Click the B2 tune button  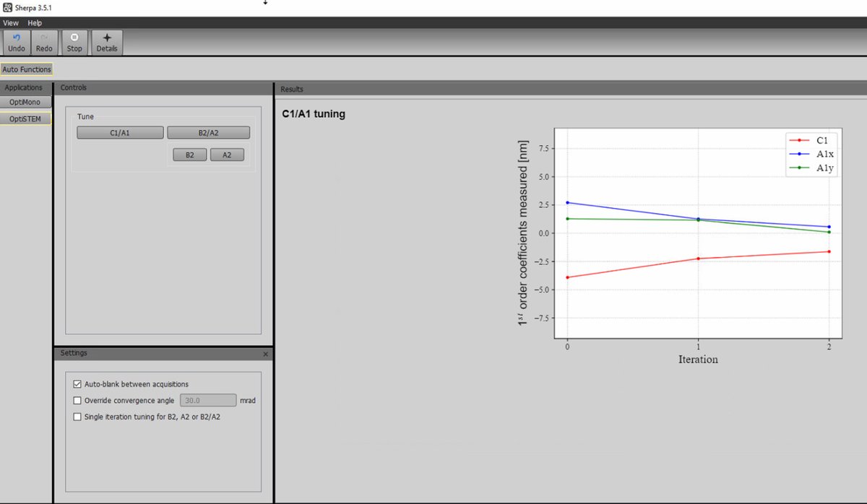[189, 155]
